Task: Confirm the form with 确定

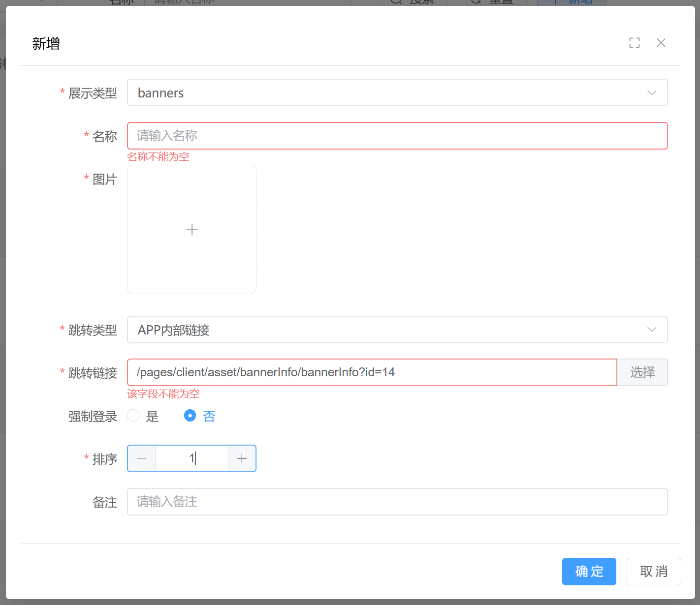Action: [589, 572]
